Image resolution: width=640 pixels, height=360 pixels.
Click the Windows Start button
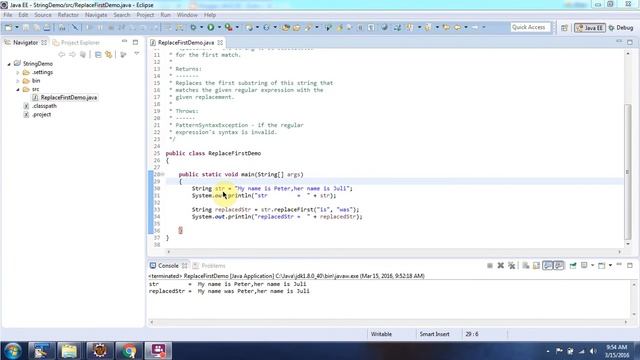point(12,351)
